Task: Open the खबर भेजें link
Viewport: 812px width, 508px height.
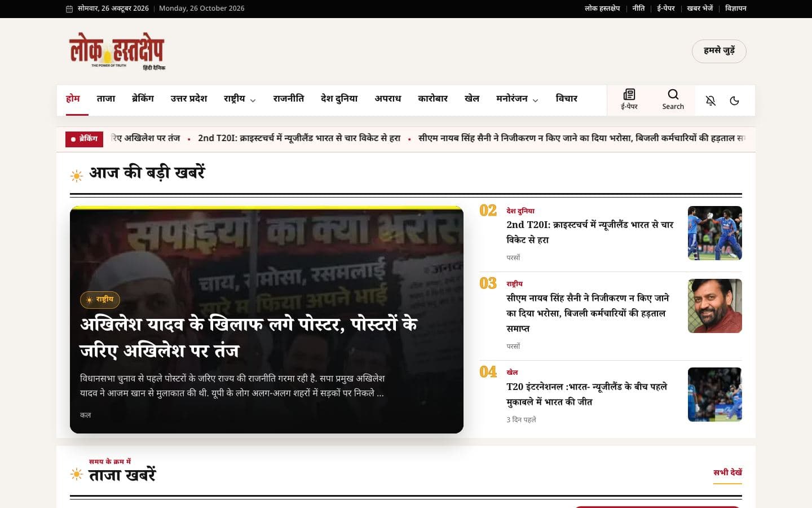Action: [700, 8]
